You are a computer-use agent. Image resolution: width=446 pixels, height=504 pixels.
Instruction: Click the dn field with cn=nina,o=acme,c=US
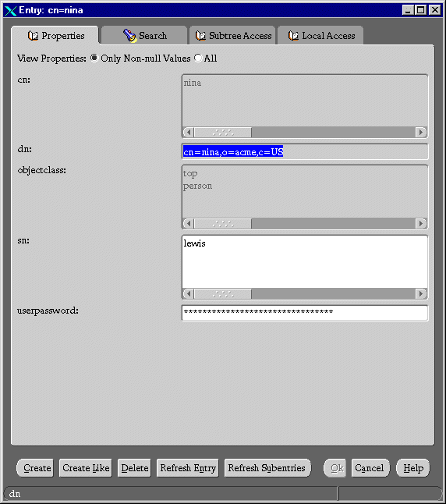click(x=305, y=151)
